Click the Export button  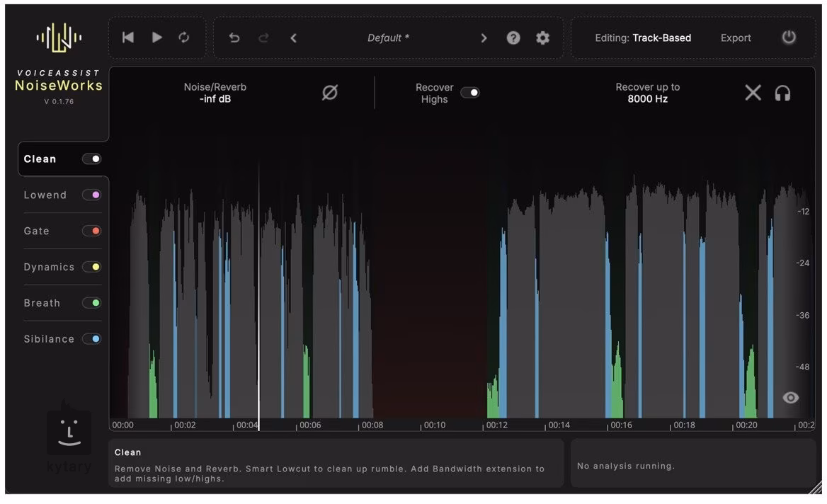pos(736,38)
